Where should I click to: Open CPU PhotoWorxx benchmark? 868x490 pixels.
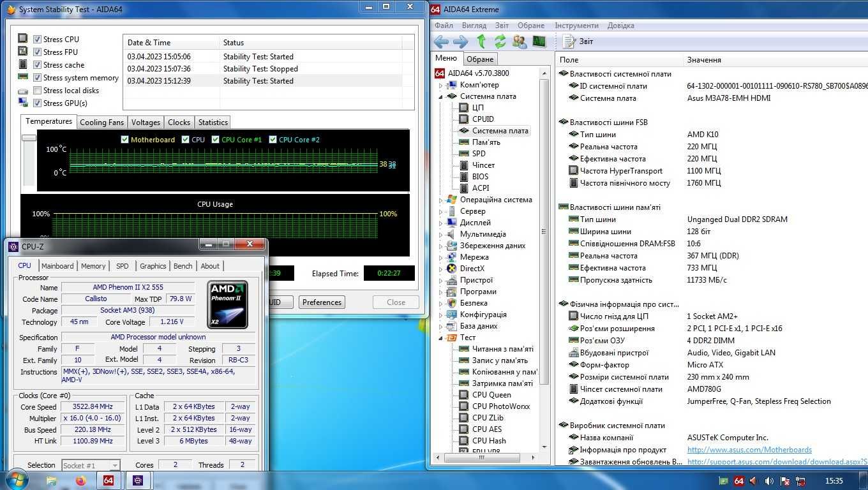pyautogui.click(x=501, y=406)
